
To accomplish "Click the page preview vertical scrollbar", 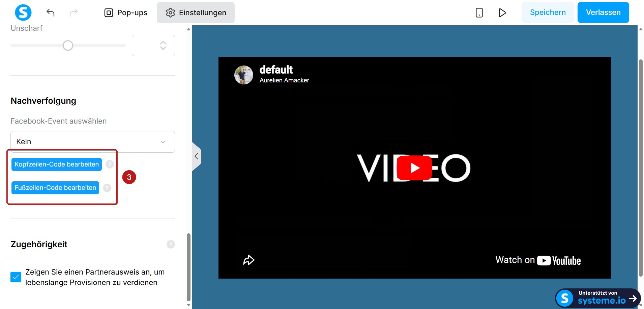I will click(x=641, y=168).
